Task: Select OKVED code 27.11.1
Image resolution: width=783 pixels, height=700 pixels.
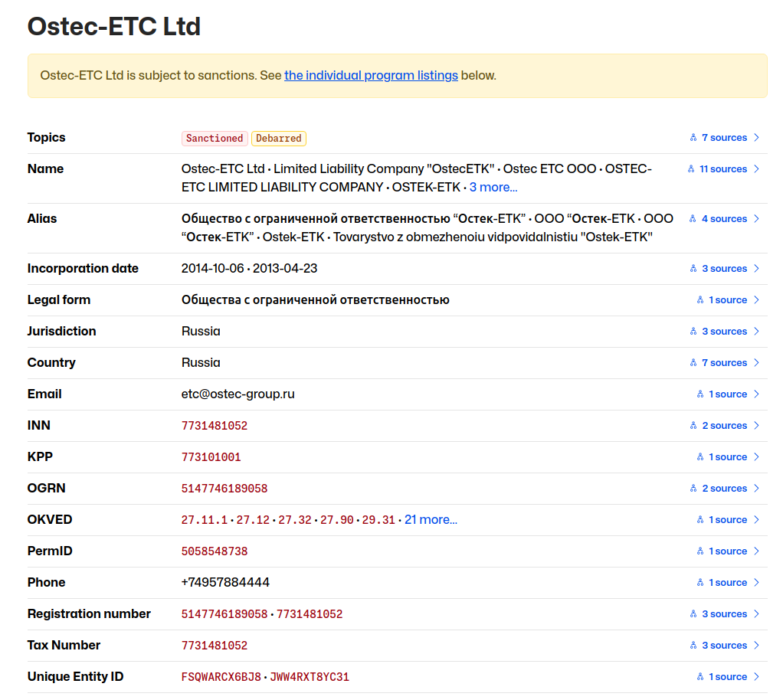Action: [x=205, y=520]
